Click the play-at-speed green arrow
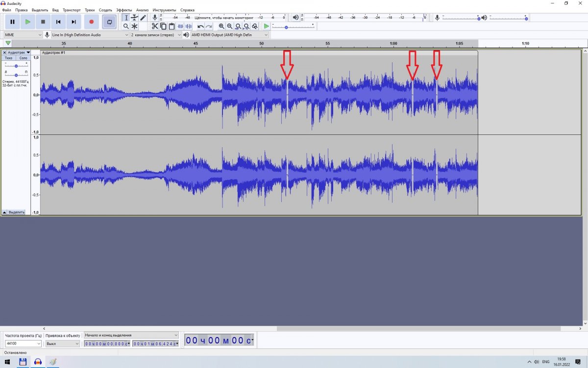This screenshot has width=588, height=368. coord(266,26)
